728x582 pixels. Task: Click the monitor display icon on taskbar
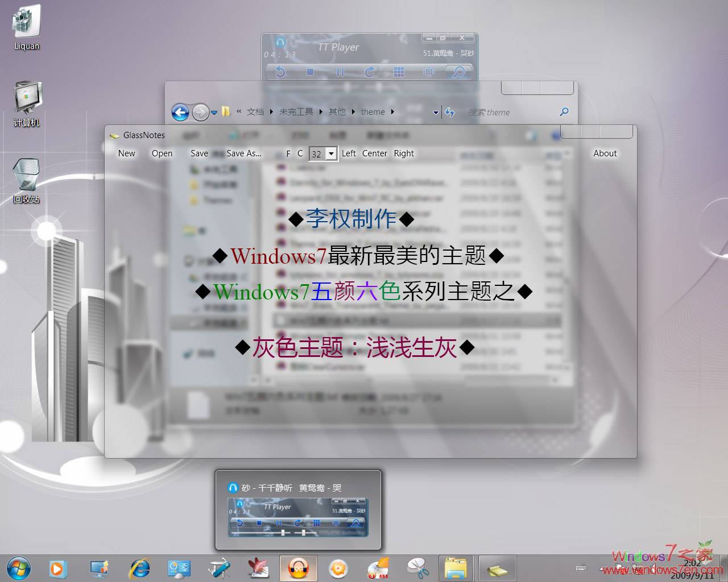coord(100,568)
